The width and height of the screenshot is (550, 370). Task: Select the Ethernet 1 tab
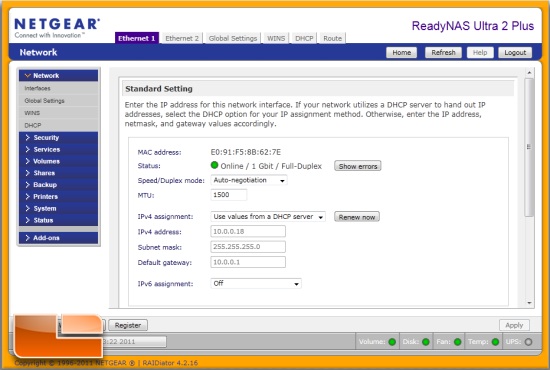click(137, 38)
